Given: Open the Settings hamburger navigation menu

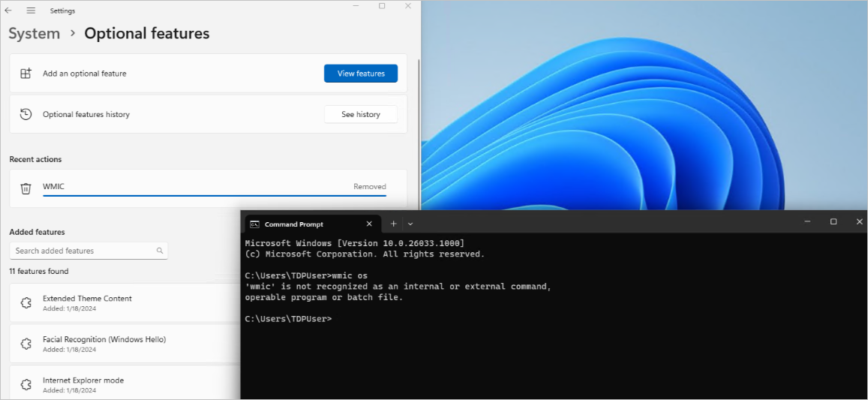Looking at the screenshot, I should [31, 11].
